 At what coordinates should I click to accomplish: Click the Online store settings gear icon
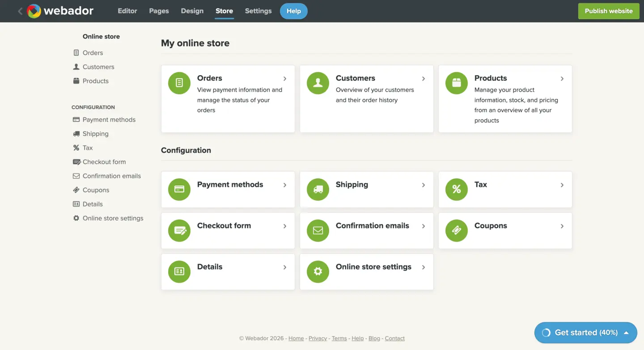click(318, 271)
